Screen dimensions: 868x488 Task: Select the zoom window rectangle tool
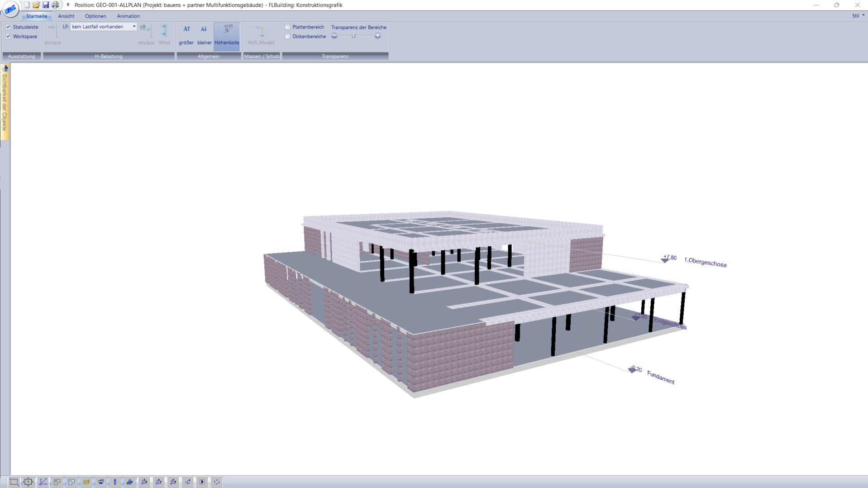tap(14, 482)
